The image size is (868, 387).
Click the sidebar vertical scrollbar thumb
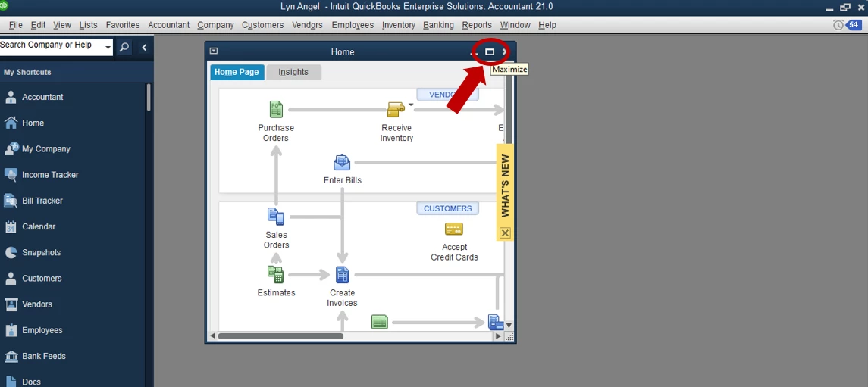(149, 97)
